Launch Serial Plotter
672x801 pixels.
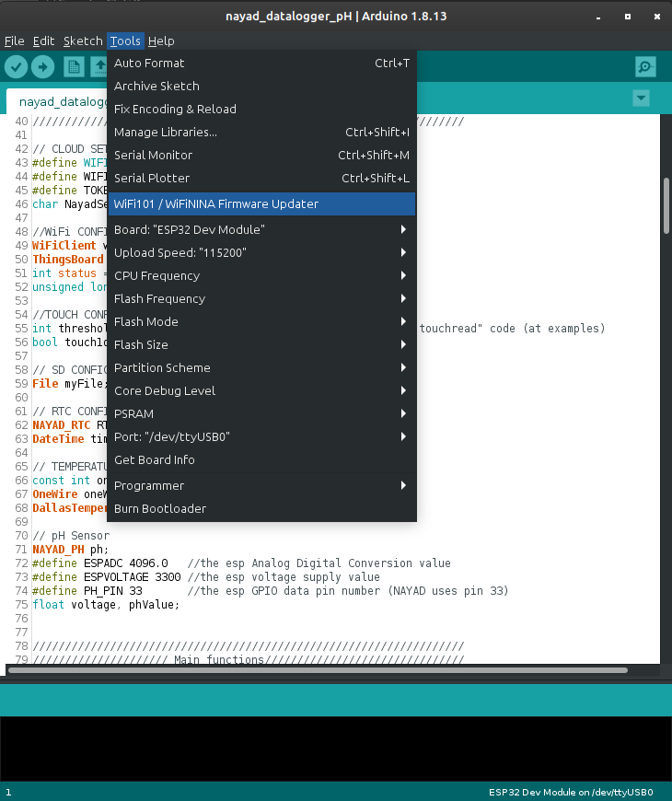point(261,178)
